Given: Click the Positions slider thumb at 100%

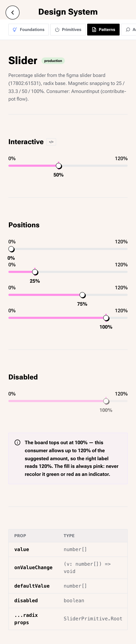Looking at the screenshot, I should pyautogui.click(x=106, y=318).
